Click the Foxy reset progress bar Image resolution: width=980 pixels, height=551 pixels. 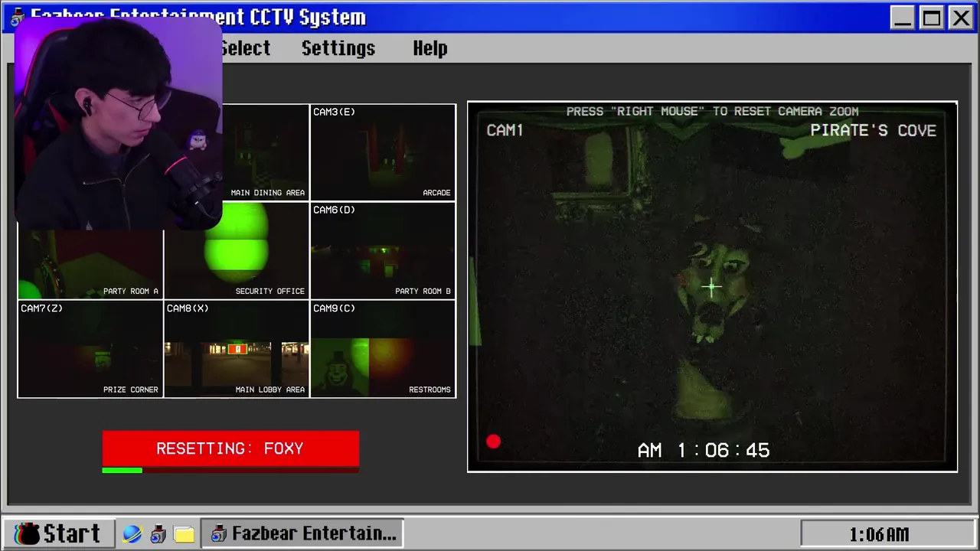[230, 470]
